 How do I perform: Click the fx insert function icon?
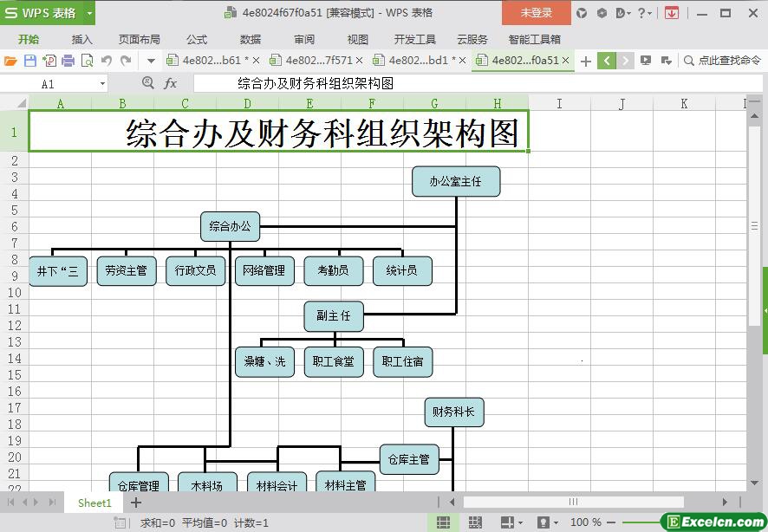[170, 83]
